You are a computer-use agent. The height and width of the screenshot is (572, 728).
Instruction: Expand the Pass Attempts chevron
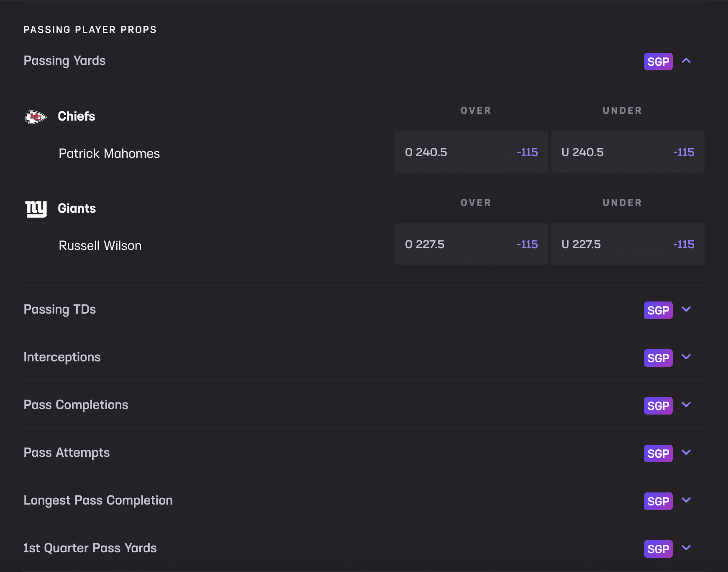pos(686,453)
